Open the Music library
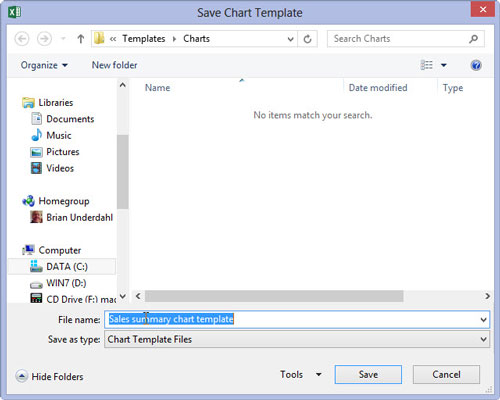500x400 pixels. point(59,135)
